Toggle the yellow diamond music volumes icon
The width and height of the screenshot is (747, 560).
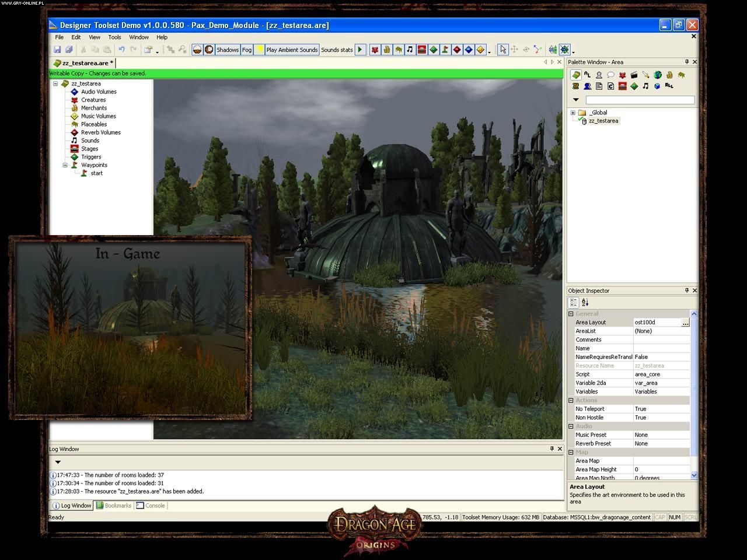tap(480, 50)
